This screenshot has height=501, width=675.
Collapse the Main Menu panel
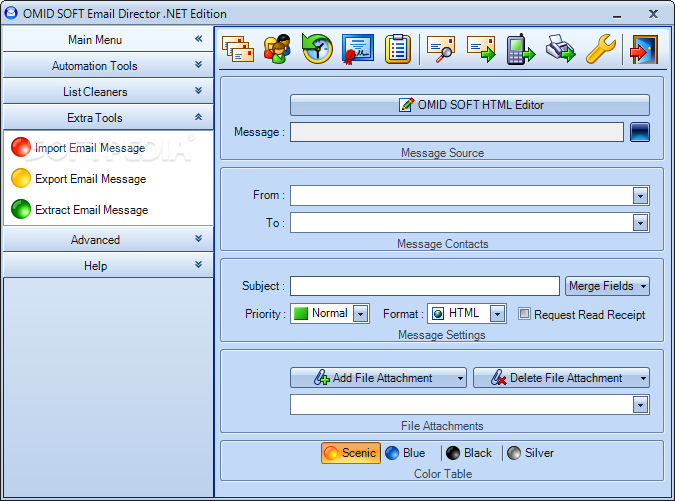pos(198,39)
